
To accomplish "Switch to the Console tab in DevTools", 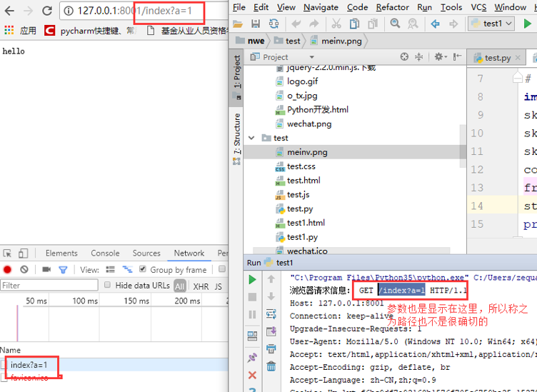I will 105,253.
